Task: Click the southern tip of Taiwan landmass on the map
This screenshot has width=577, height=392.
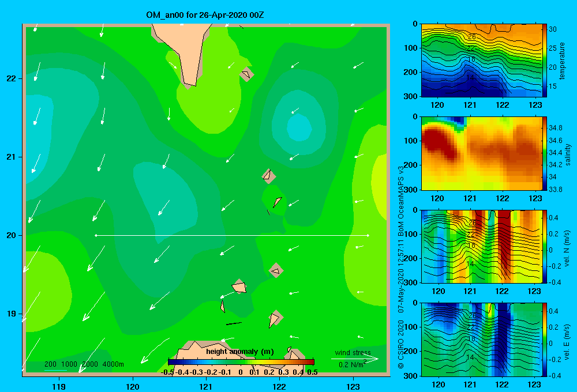Action: tap(190, 85)
